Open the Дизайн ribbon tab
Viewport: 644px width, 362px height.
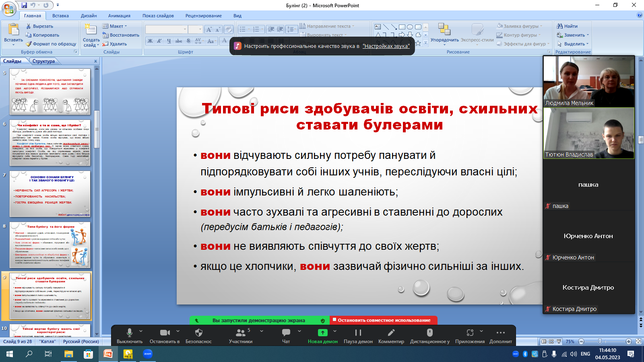click(89, 16)
